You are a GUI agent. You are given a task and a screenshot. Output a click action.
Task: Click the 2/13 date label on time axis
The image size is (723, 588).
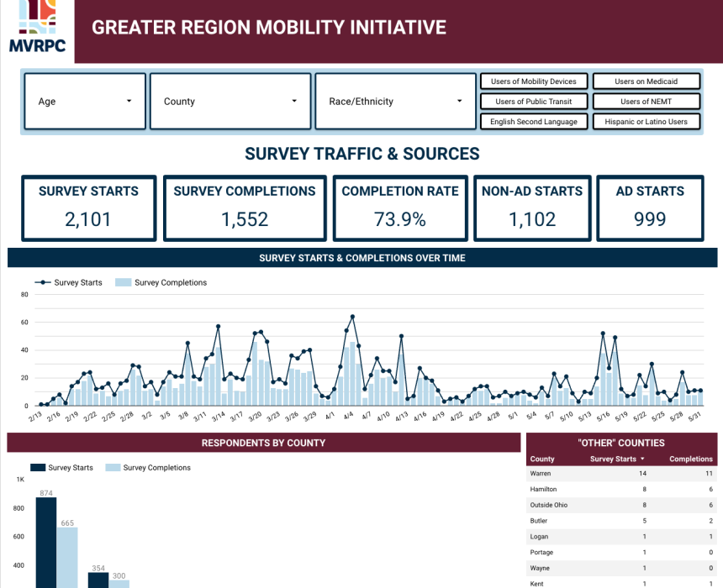click(34, 416)
